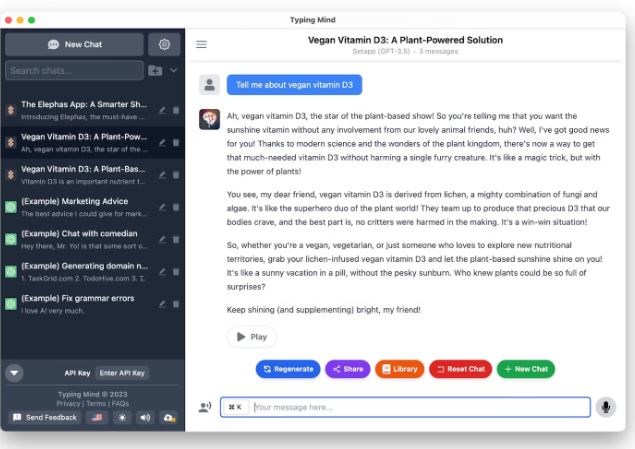
Task: Open settings with the gear icon
Action: [164, 44]
